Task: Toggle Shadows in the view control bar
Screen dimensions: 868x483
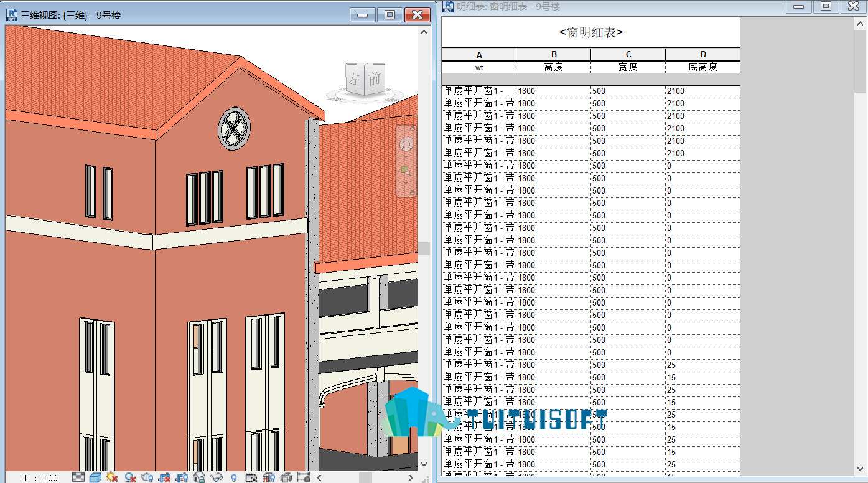Action: click(129, 478)
